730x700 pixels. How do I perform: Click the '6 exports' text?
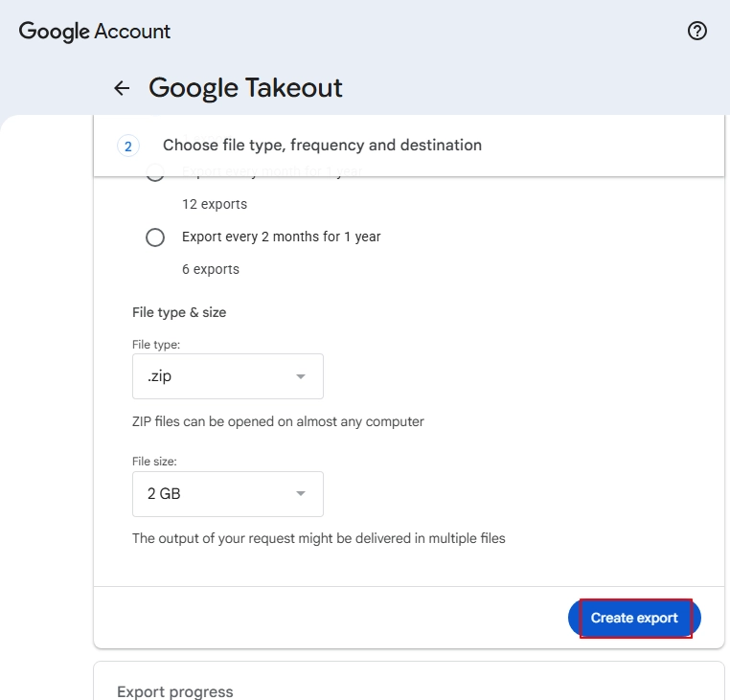(211, 269)
